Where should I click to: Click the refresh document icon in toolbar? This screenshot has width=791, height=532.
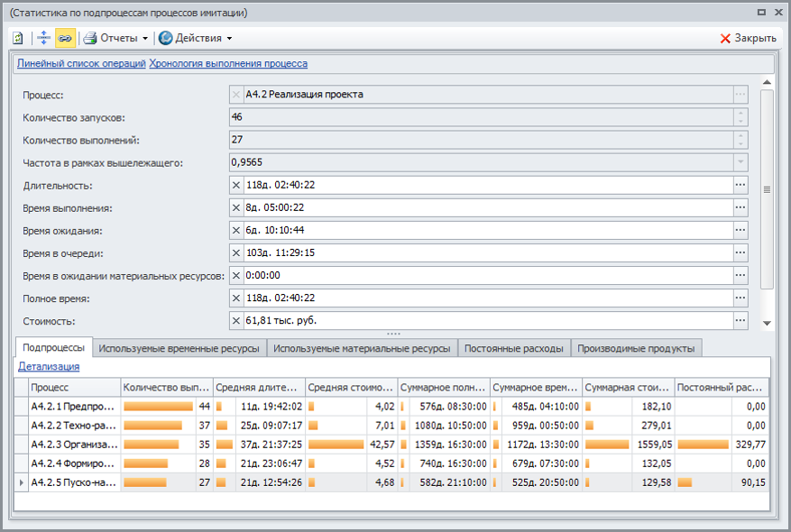tap(18, 38)
